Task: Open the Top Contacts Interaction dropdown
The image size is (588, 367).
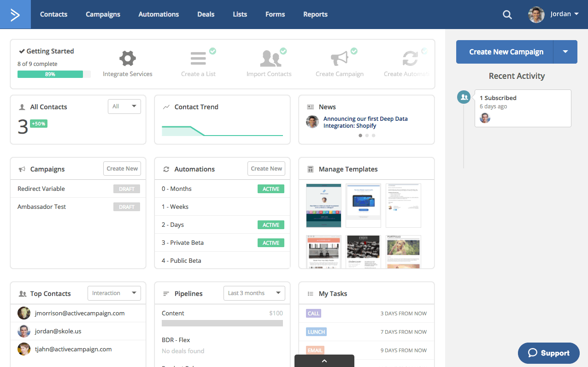Action: coord(114,293)
